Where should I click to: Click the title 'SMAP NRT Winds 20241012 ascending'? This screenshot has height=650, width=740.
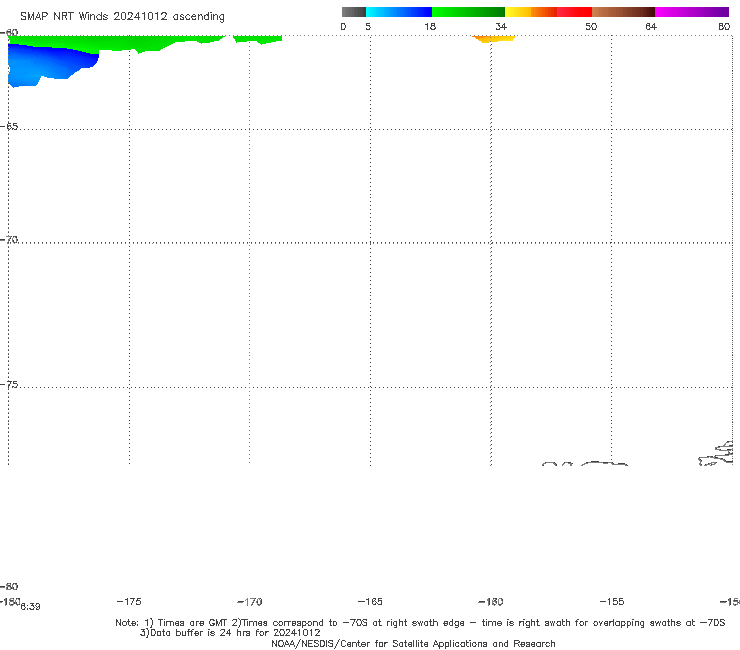[122, 16]
